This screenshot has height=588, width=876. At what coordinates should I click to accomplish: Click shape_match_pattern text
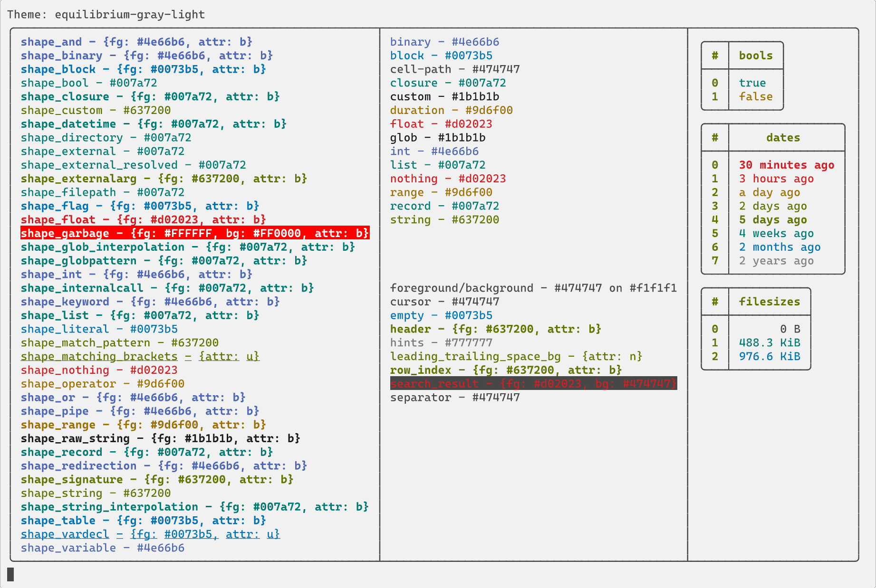pos(120,343)
